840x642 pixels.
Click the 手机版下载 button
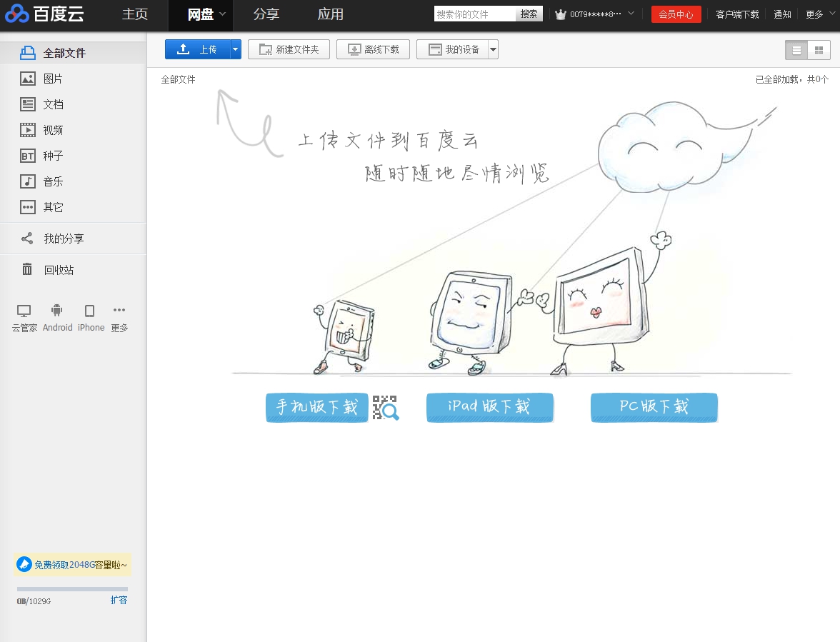(x=317, y=408)
